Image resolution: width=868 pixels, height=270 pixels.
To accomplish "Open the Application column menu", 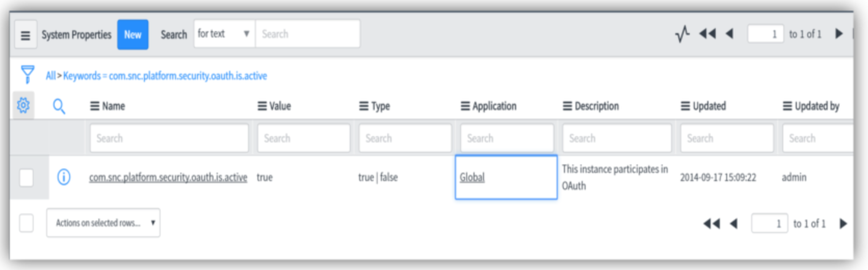I will click(465, 106).
